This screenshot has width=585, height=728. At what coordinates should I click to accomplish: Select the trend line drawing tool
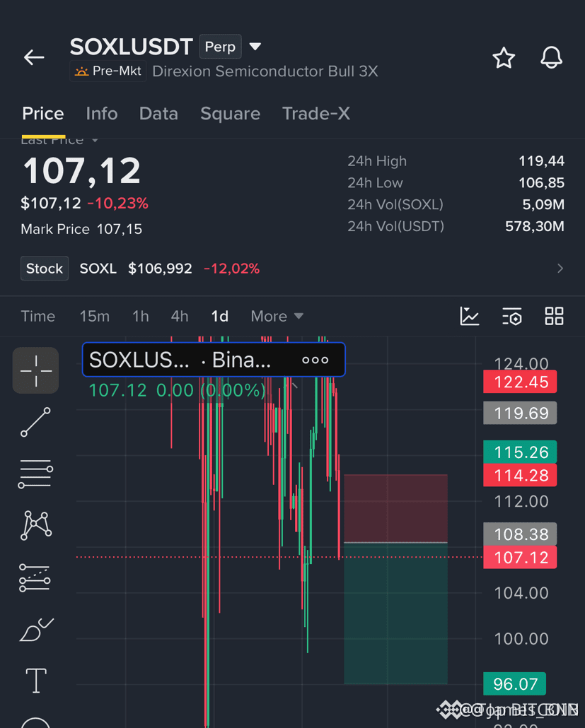[x=36, y=422]
